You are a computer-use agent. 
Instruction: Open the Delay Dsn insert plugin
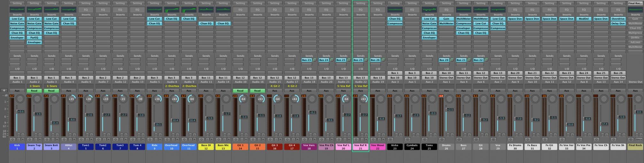[x=618, y=24]
